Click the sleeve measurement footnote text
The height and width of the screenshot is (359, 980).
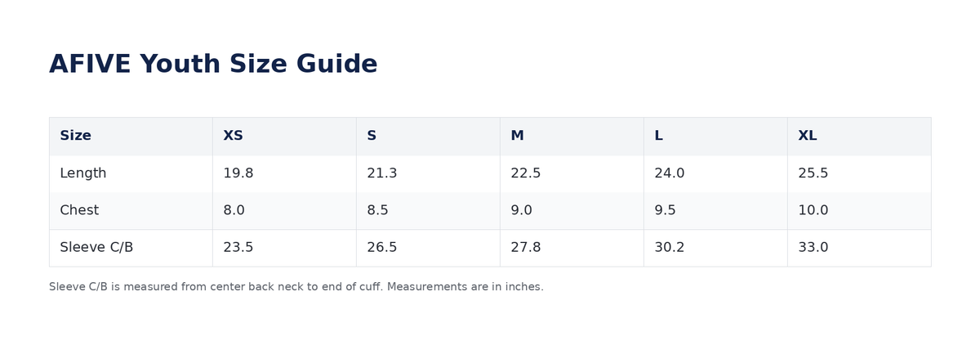[296, 287]
